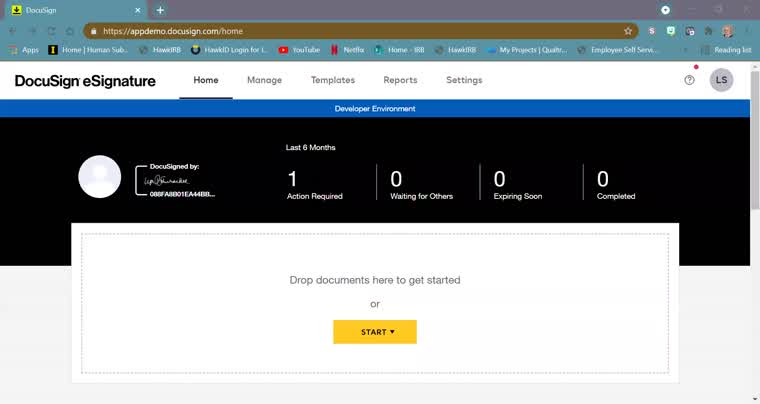View the 0 Expiring Soon envelopes
This screenshot has height=404, width=760.
[x=518, y=185]
